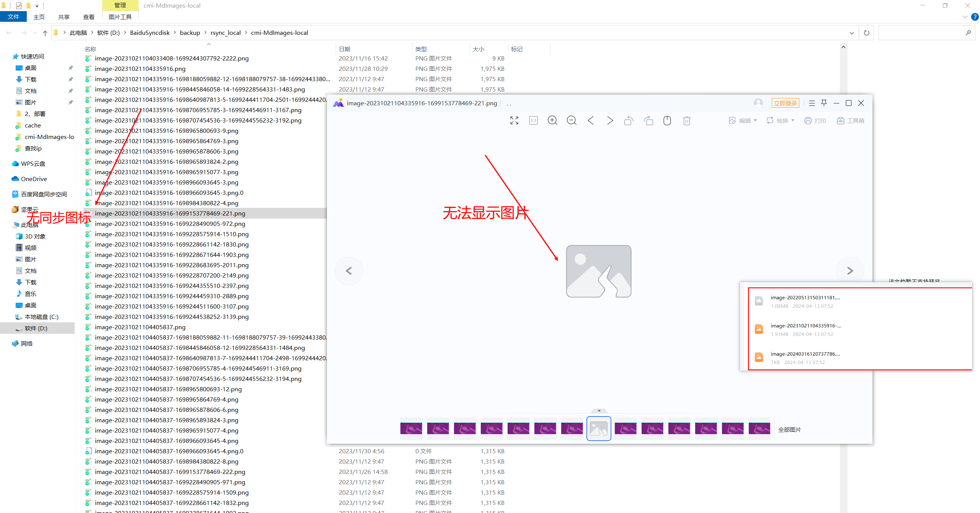This screenshot has width=980, height=513.
Task: Sort by the 大小 column header
Action: click(478, 49)
